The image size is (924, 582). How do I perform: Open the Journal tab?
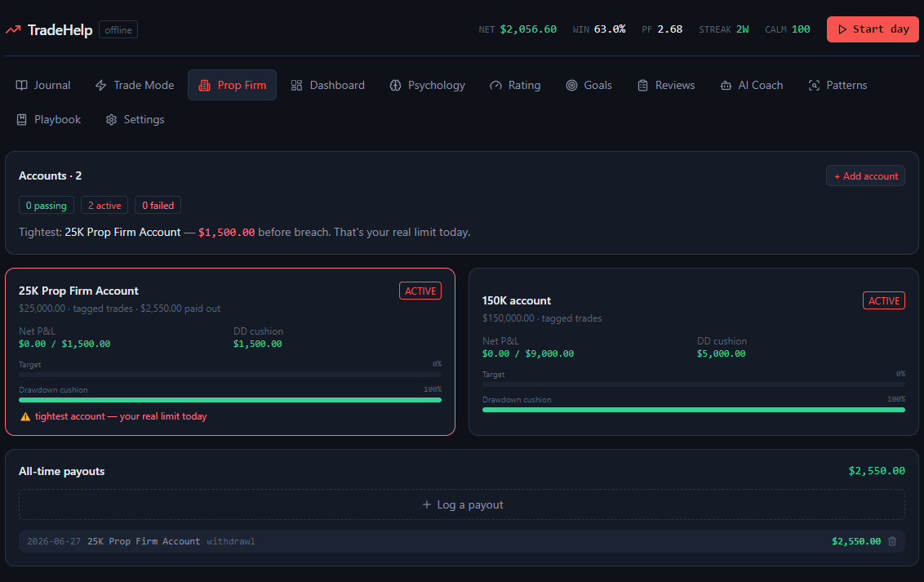[x=43, y=86]
